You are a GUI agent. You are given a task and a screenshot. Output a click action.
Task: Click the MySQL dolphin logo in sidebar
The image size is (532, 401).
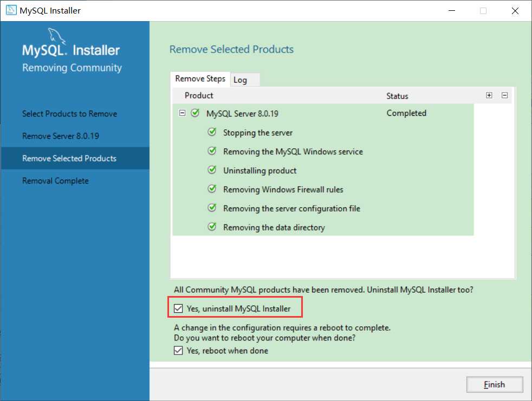[x=56, y=36]
